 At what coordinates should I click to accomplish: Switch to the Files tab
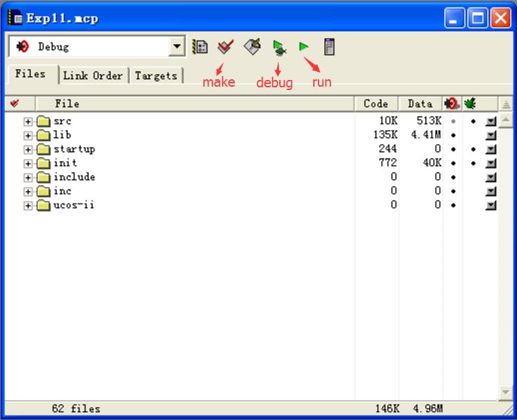[31, 74]
